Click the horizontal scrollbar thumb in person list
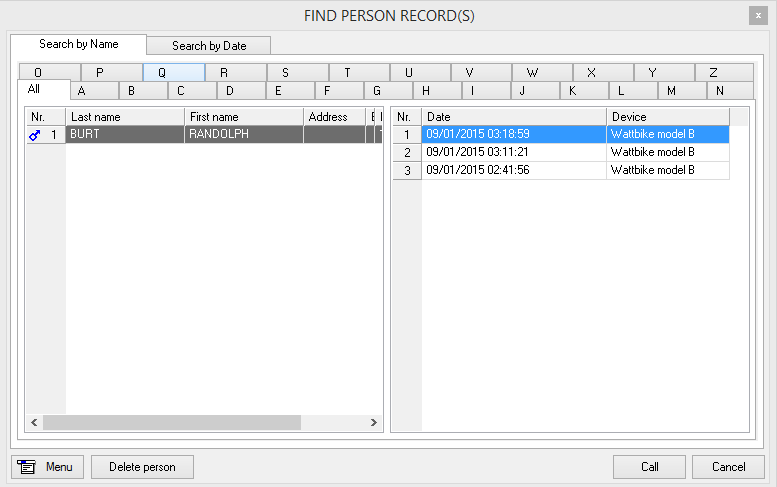 click(x=171, y=423)
